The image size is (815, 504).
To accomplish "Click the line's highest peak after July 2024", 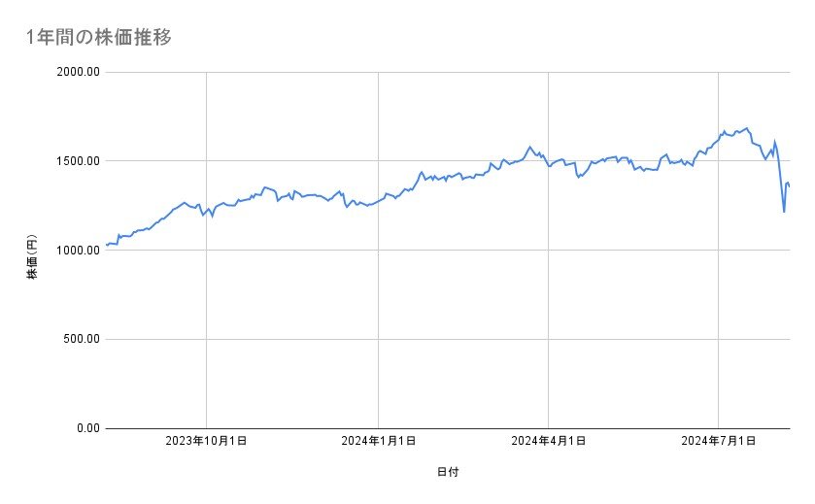I will tap(746, 127).
